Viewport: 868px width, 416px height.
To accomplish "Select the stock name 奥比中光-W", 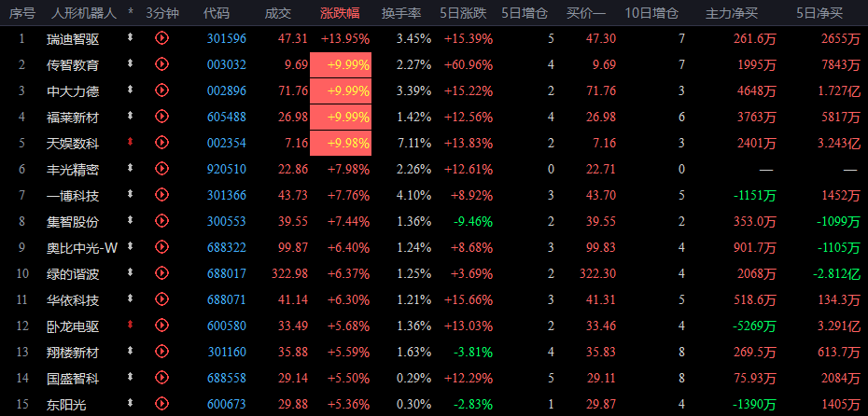I will pos(82,248).
